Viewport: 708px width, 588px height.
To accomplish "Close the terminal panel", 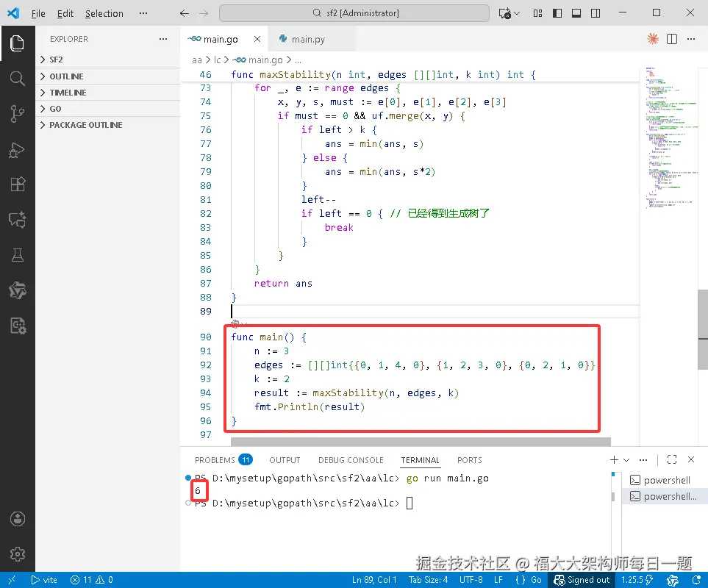I will [x=691, y=459].
